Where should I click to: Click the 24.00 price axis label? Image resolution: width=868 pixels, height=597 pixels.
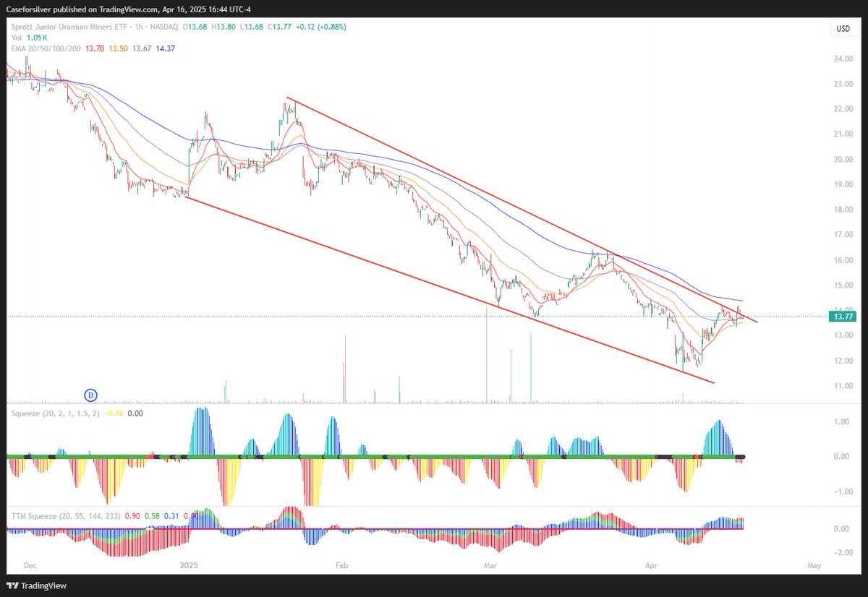point(843,59)
